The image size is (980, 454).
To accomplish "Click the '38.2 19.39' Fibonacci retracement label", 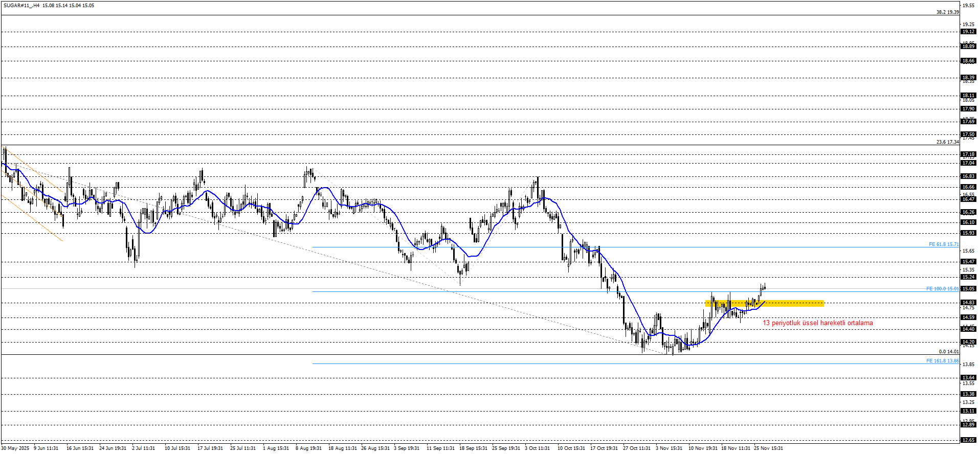I will 947,12.
